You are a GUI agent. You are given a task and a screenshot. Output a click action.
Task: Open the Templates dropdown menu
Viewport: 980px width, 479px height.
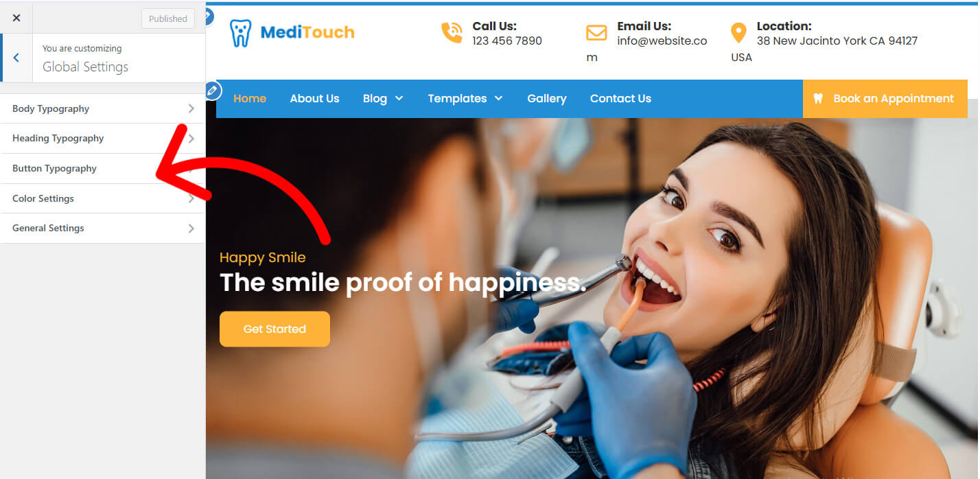(x=465, y=99)
